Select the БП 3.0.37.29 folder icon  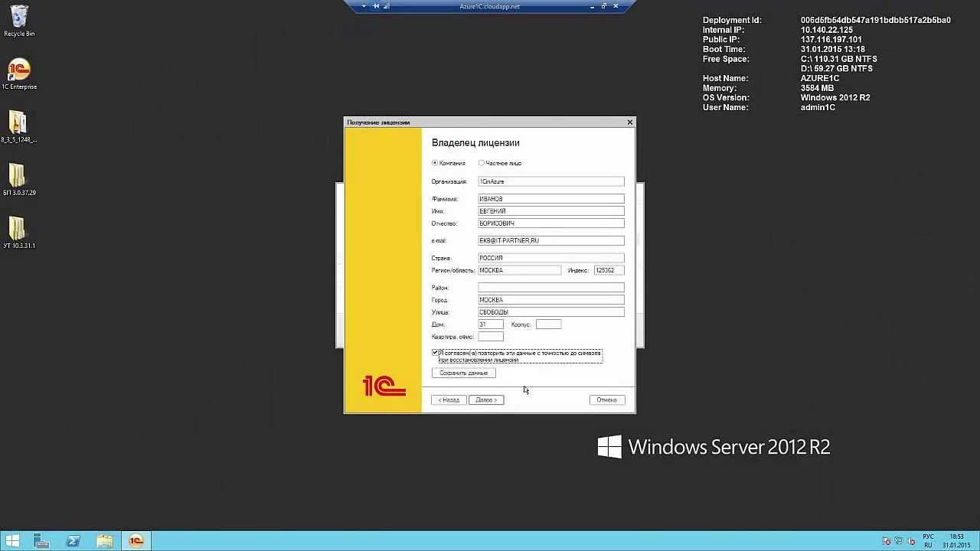point(18,180)
